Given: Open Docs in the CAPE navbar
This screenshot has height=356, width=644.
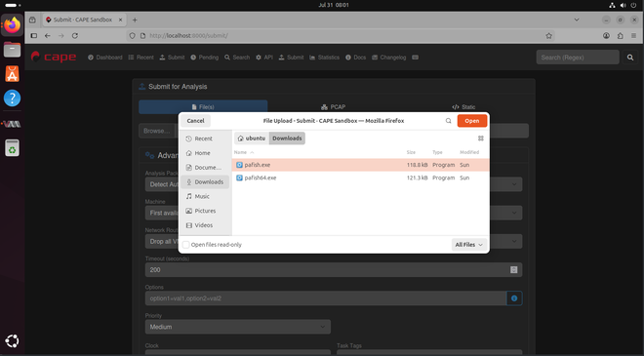Looking at the screenshot, I should click(x=356, y=58).
